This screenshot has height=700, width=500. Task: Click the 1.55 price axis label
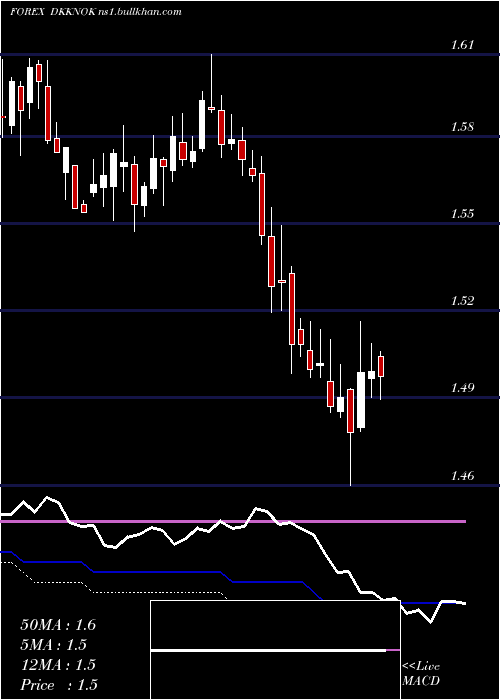coord(462,213)
